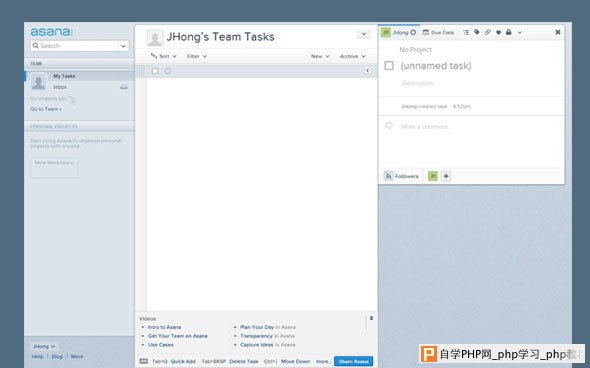Image resolution: width=590 pixels, height=368 pixels.
Task: Click the keyboard shortcuts icon
Action: 143,361
